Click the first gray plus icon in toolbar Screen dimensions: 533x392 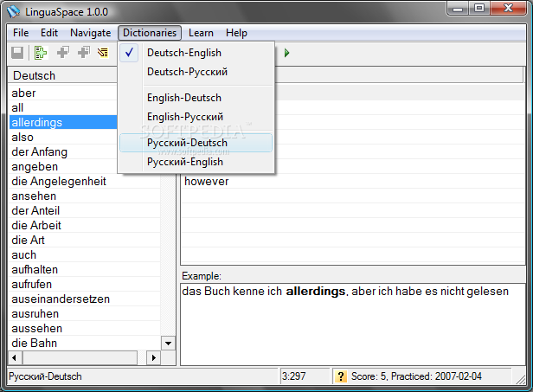point(62,53)
